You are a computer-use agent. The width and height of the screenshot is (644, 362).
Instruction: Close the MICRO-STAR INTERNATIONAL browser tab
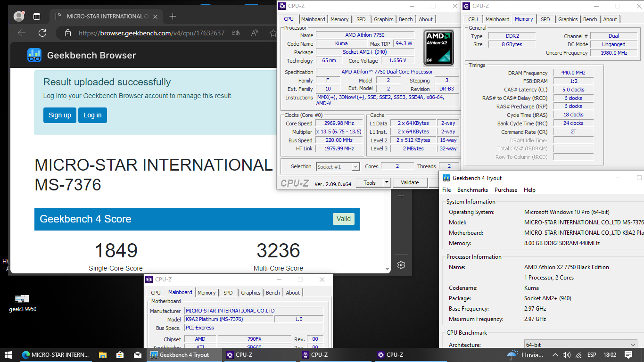click(x=156, y=16)
